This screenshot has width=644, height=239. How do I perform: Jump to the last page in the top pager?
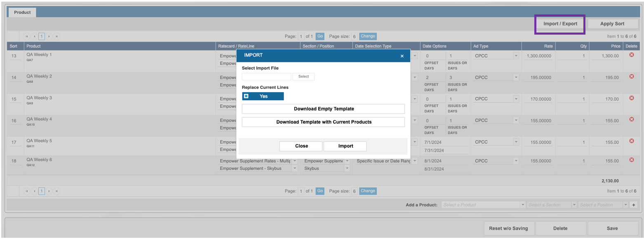pos(57,36)
